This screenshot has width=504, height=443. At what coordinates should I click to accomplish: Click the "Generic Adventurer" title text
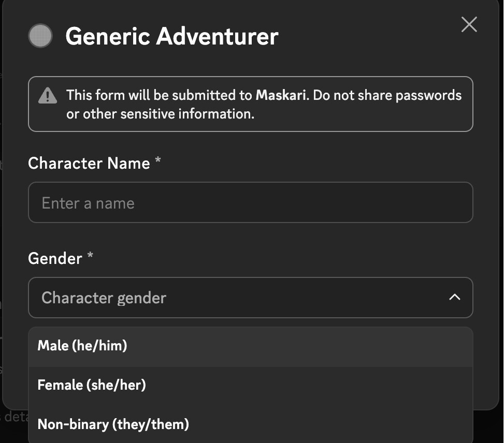coord(172,36)
